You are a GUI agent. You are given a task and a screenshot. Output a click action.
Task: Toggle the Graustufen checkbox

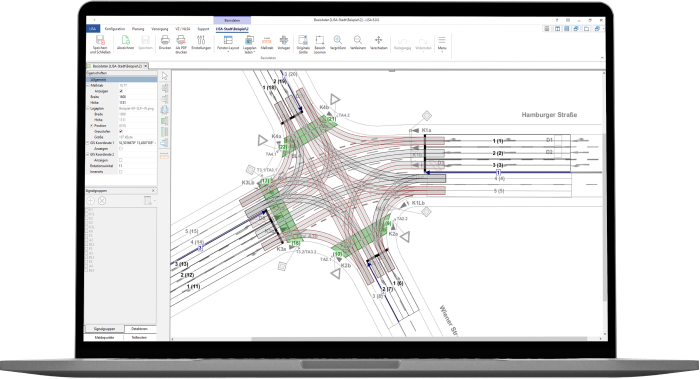pyautogui.click(x=121, y=131)
